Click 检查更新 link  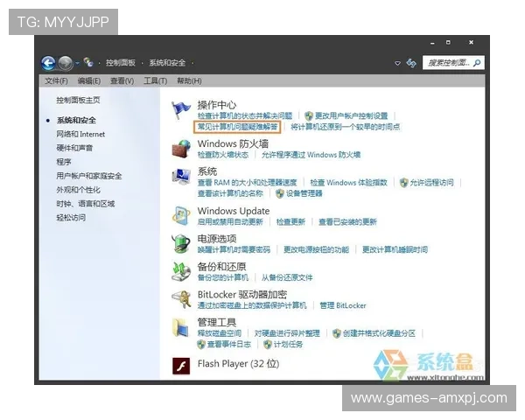pyautogui.click(x=290, y=221)
